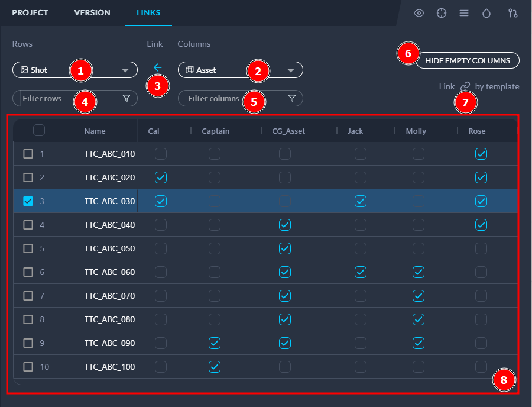Image resolution: width=532 pixels, height=407 pixels.
Task: Click the funnel icon in Filter columns
Action: point(291,98)
